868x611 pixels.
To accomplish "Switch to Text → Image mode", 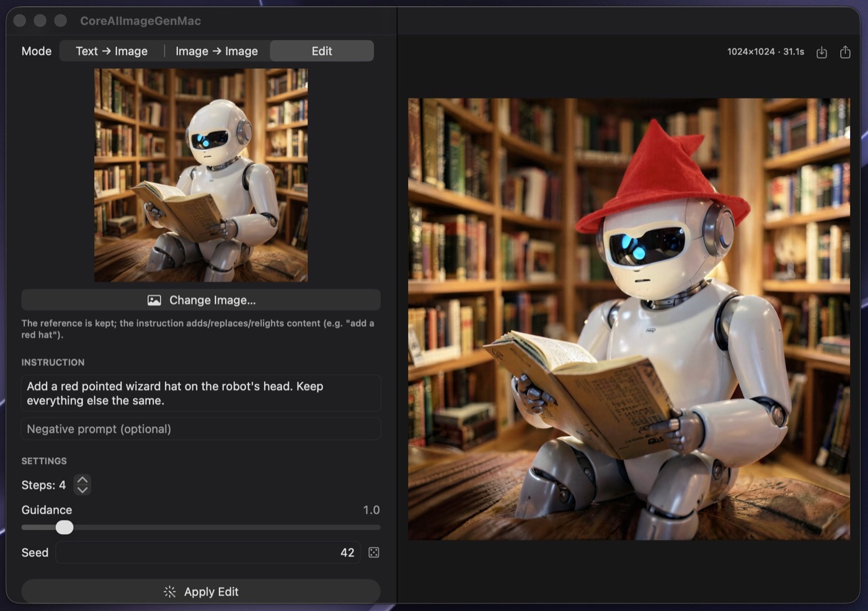I will 112,51.
